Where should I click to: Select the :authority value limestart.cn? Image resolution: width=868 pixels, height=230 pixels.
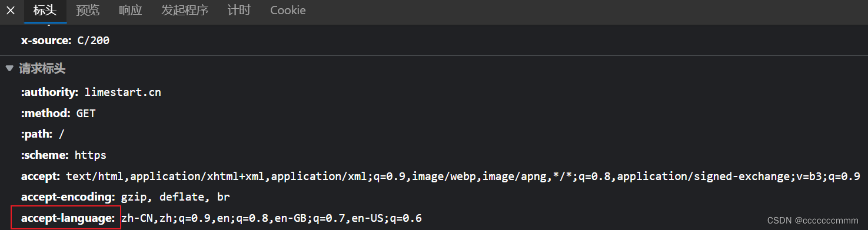point(122,92)
